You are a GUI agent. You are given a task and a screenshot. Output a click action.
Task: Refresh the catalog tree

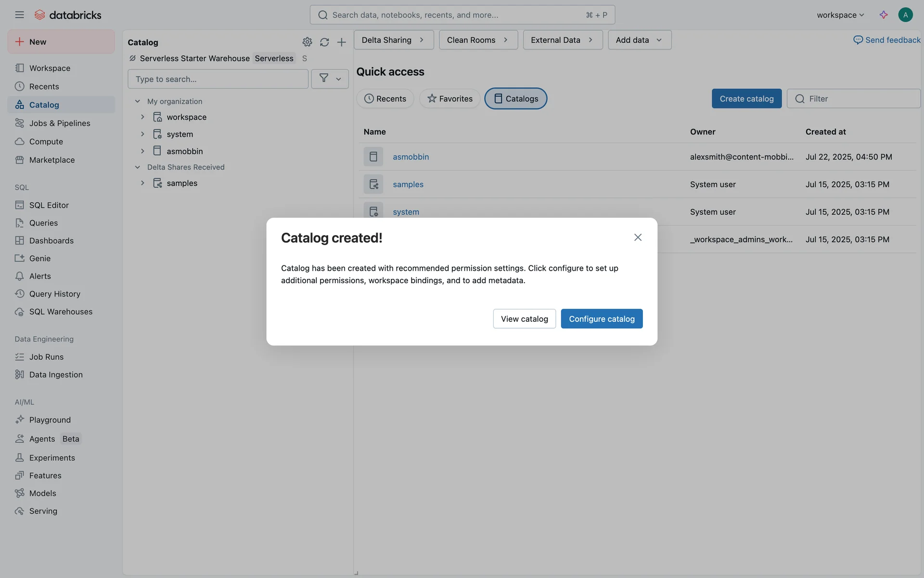[x=324, y=42]
